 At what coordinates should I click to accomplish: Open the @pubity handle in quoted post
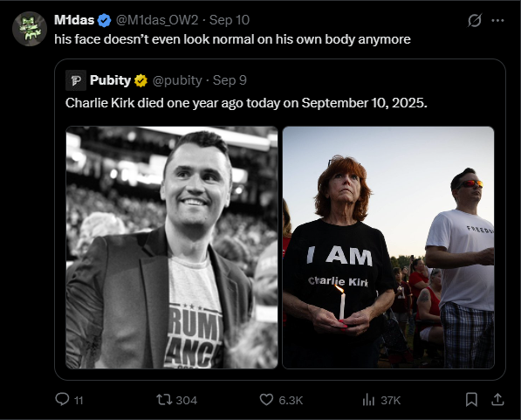tap(177, 80)
